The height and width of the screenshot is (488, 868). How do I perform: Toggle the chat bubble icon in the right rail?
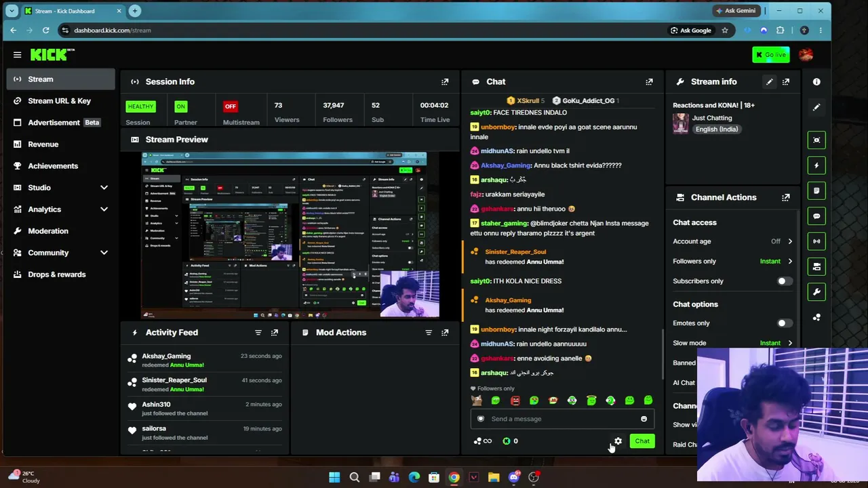pos(816,216)
